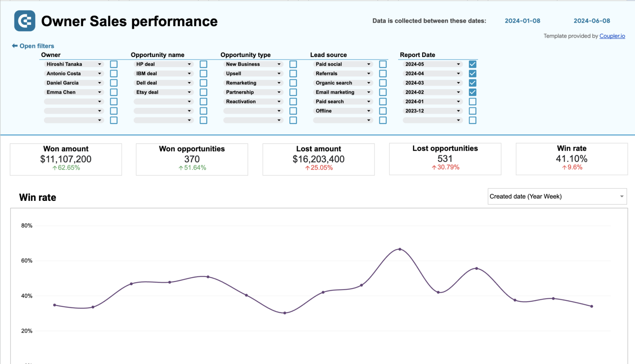Image resolution: width=635 pixels, height=364 pixels.
Task: Check the Paid social lead source checkbox
Action: (x=382, y=64)
